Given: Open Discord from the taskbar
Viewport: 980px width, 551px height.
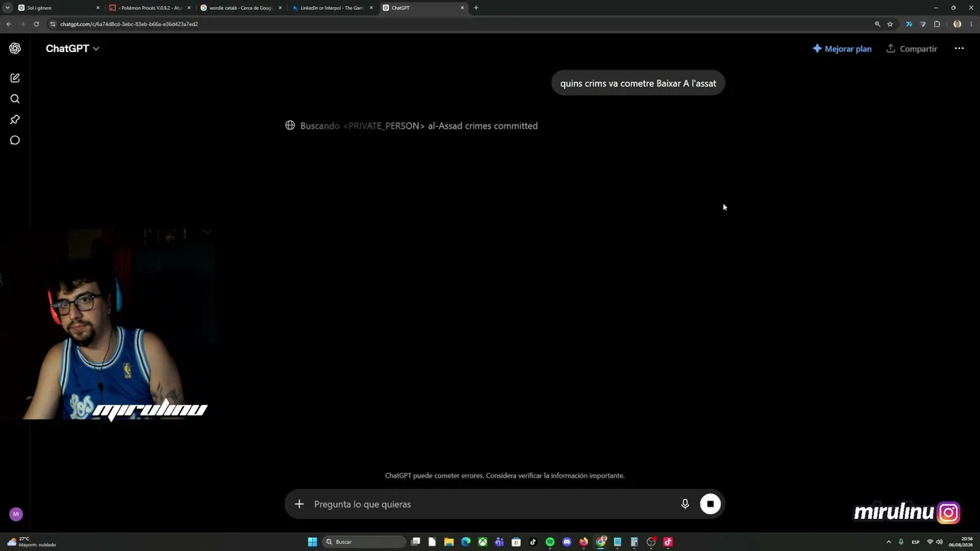Looking at the screenshot, I should pos(567,542).
